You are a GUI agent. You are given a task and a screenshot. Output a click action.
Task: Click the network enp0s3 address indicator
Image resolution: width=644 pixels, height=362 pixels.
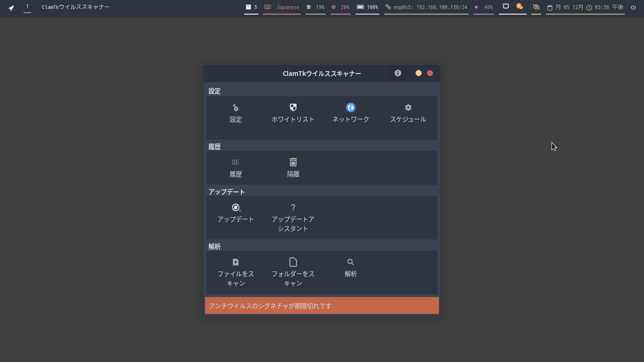click(426, 8)
